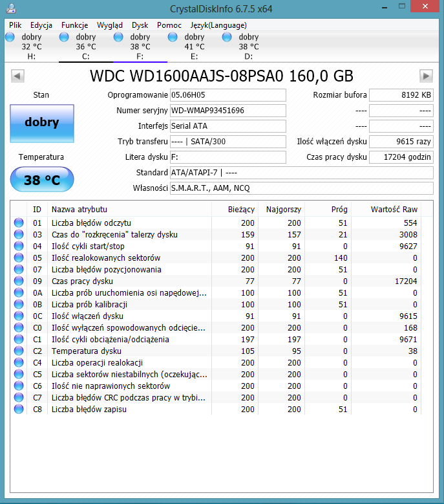Click status orb for attribute 0B calibration retries
The image size is (444, 504).
pyautogui.click(x=19, y=304)
